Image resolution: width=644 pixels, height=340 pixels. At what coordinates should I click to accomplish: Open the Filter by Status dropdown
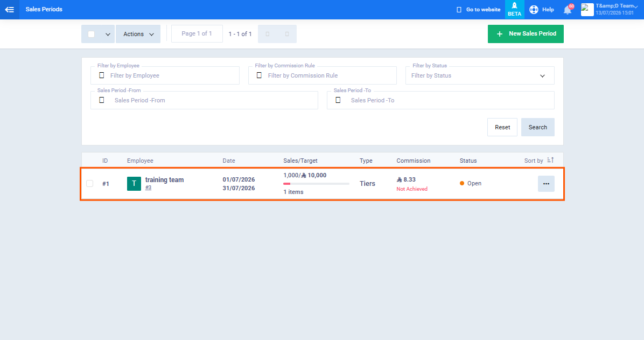click(x=480, y=75)
